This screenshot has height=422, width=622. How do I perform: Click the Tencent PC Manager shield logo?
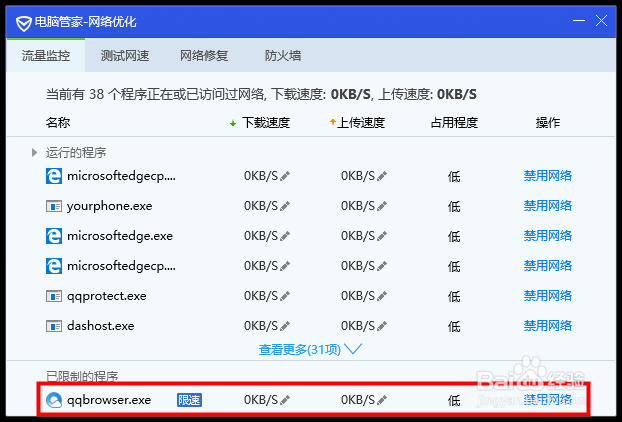tap(24, 23)
